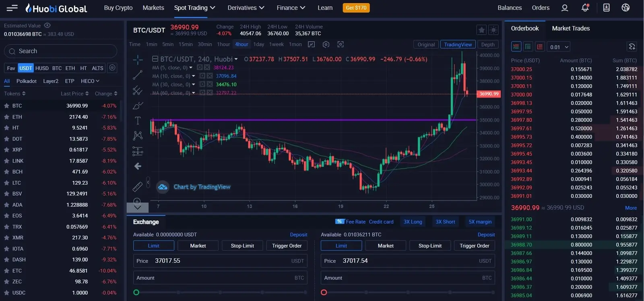Image resolution: width=644 pixels, height=301 pixels.
Task: Select the Depth chart tab
Action: click(488, 44)
